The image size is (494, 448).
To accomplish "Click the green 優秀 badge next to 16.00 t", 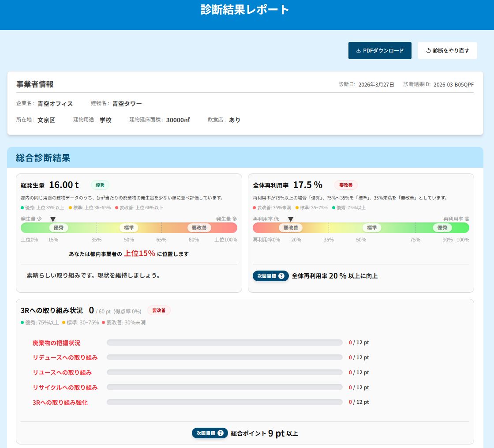I will [x=100, y=185].
